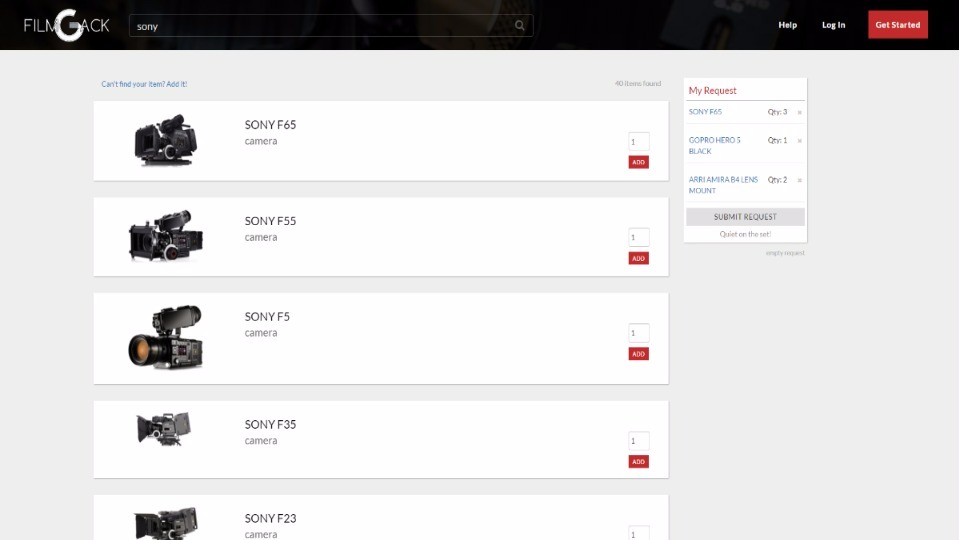Image resolution: width=960 pixels, height=540 pixels.
Task: Add SONY F55 to the request
Action: pos(639,258)
